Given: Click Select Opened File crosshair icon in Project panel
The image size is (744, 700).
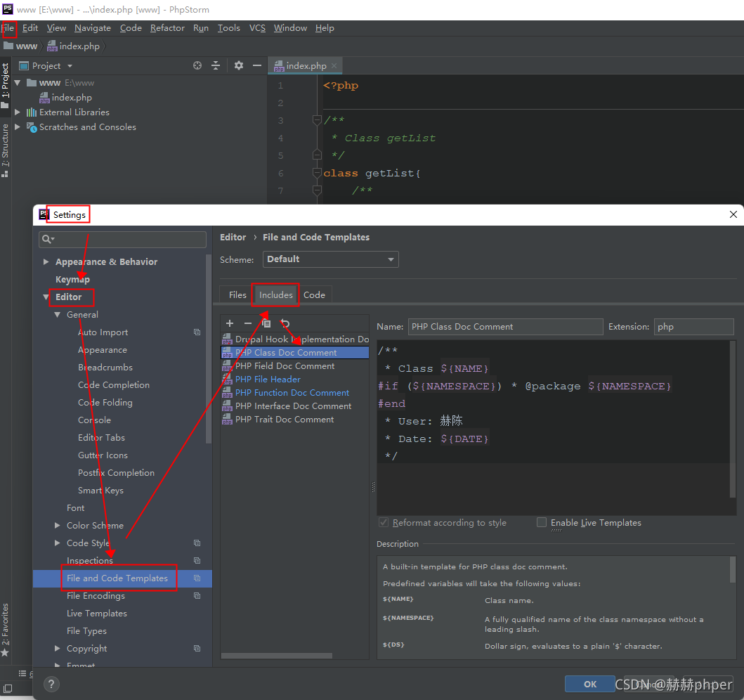Looking at the screenshot, I should 197,65.
